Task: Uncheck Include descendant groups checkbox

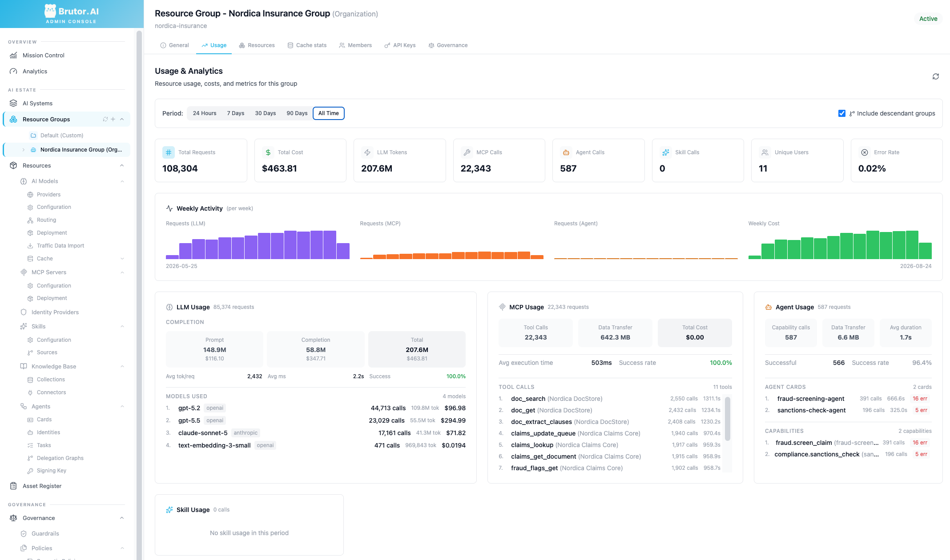Action: tap(841, 113)
